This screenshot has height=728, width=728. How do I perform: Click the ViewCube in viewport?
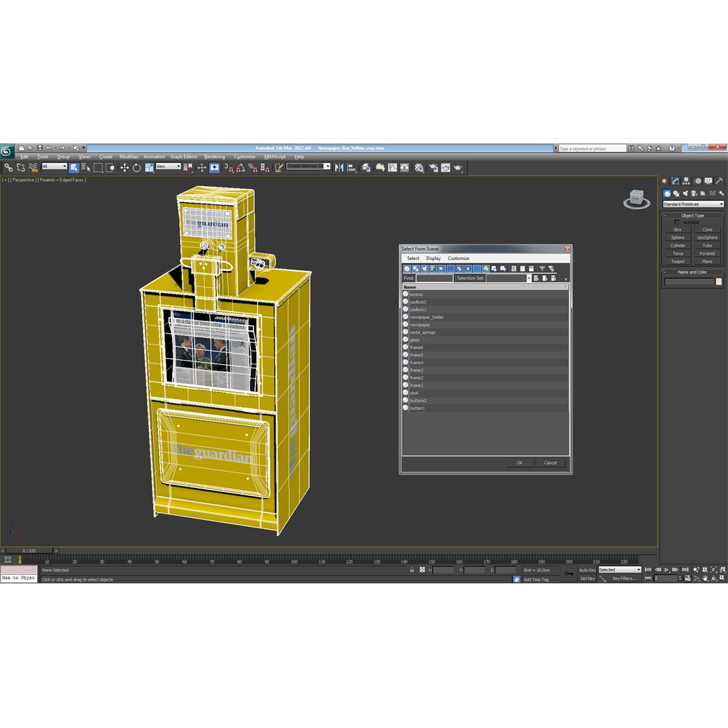pos(636,199)
